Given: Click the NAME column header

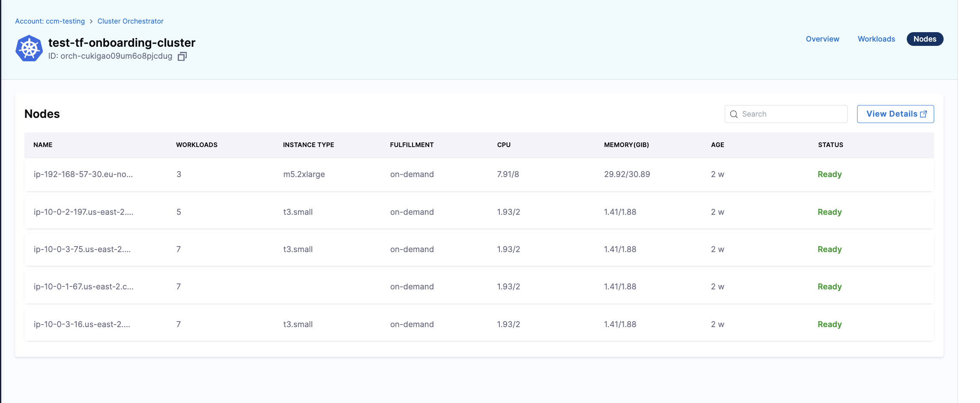Looking at the screenshot, I should (x=43, y=145).
